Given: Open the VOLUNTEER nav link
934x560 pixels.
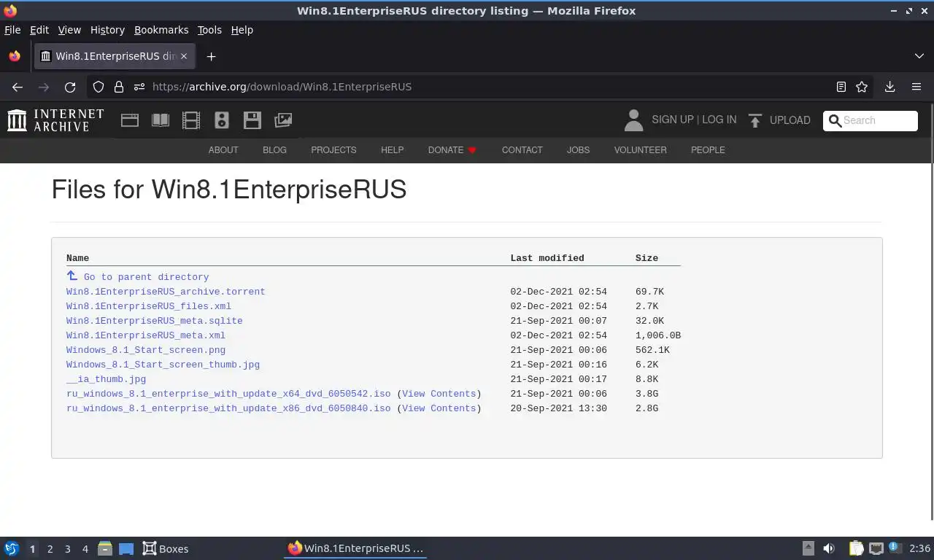Looking at the screenshot, I should coord(640,150).
